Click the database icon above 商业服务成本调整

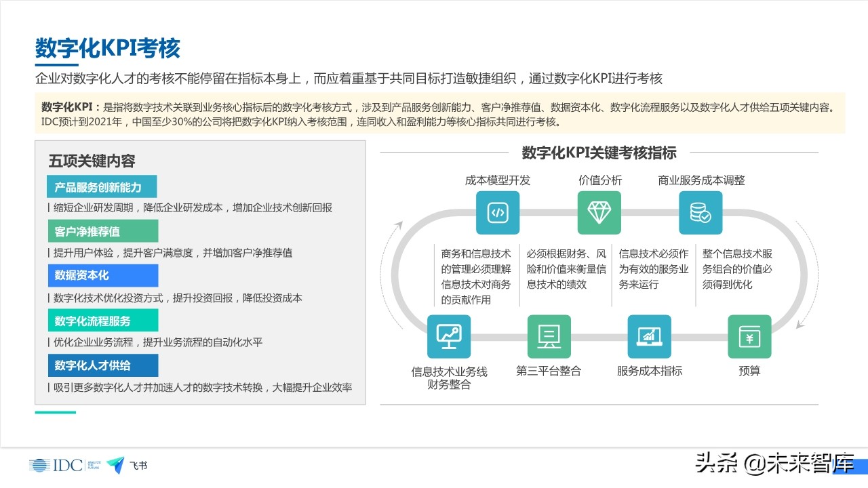coord(701,213)
